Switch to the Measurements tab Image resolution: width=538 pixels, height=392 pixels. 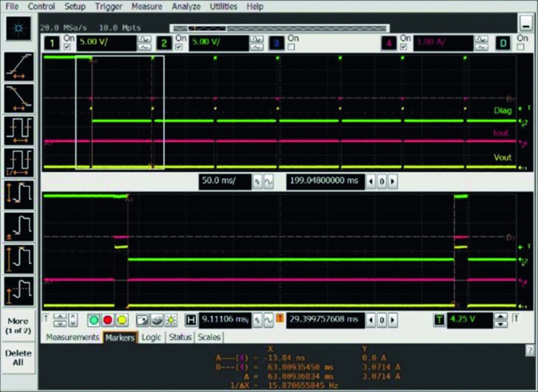tap(72, 337)
